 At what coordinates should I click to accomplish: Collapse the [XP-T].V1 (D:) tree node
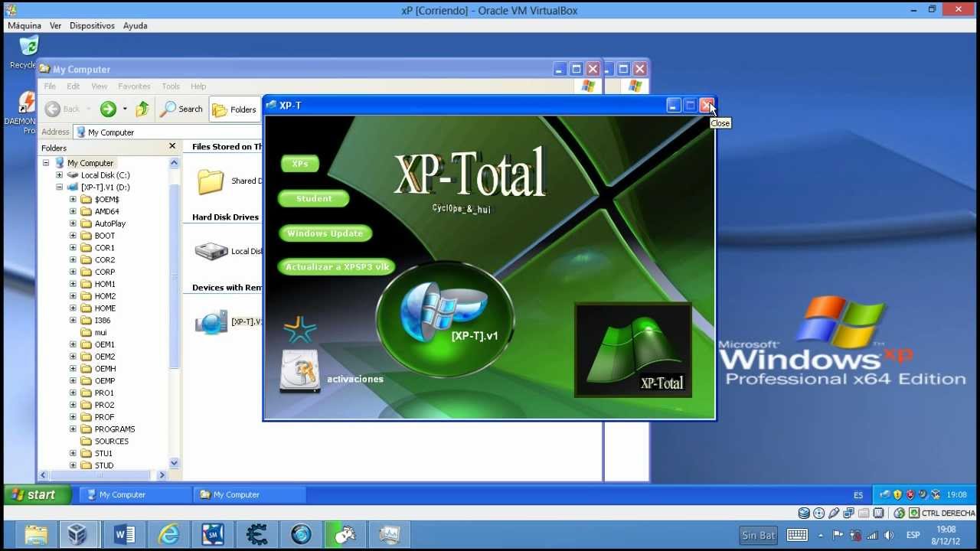59,187
